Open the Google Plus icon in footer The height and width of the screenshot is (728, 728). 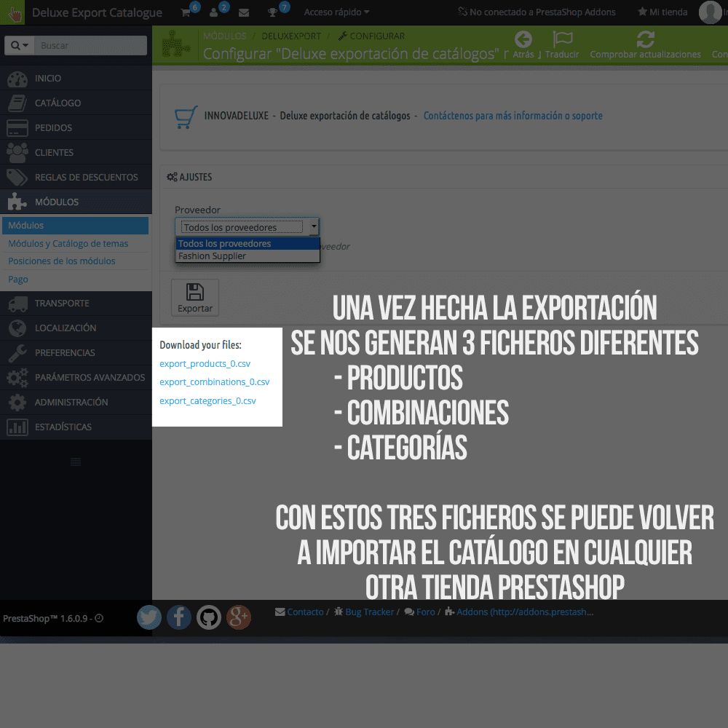click(239, 617)
